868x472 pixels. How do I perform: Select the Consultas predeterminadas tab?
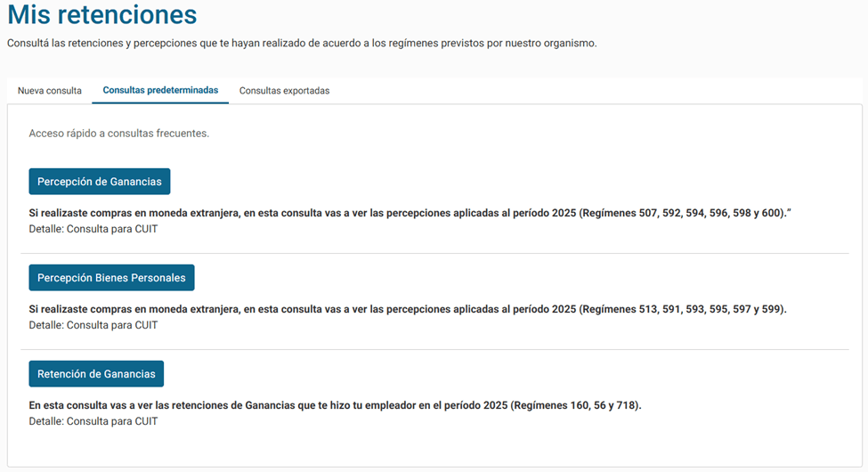tap(160, 91)
